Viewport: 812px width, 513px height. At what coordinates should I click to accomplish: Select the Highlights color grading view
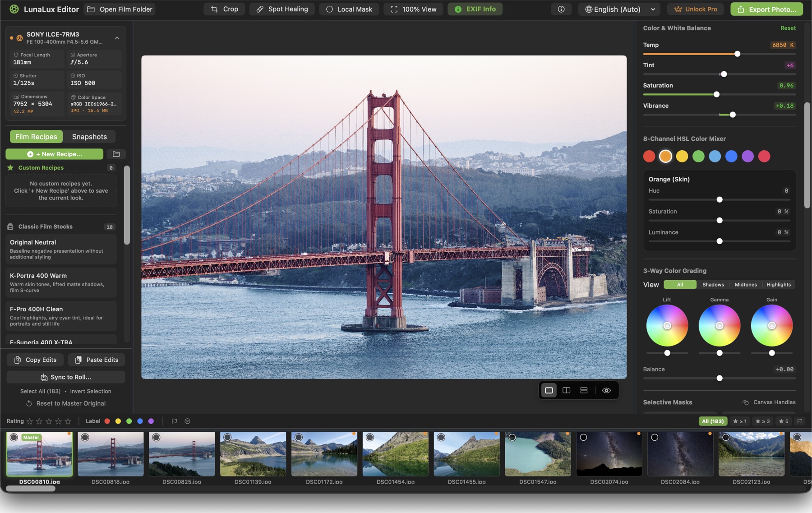779,285
